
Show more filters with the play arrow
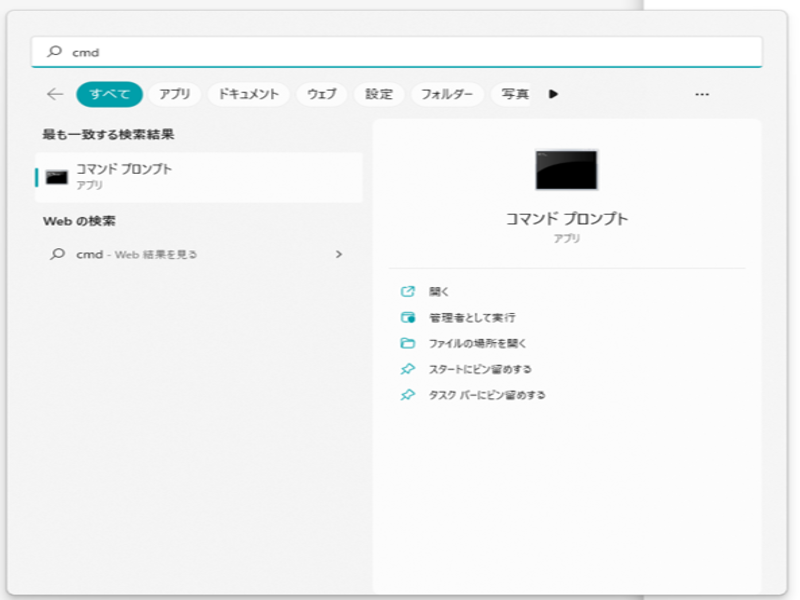tap(553, 94)
